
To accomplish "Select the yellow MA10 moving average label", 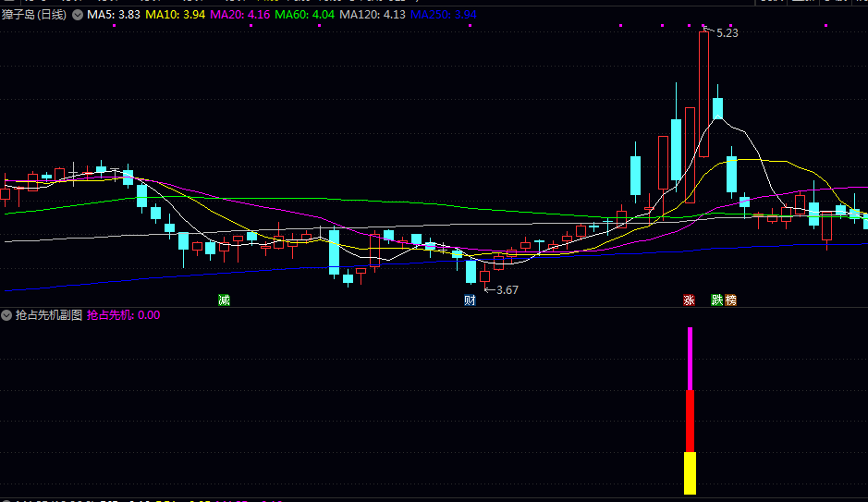I will (x=176, y=15).
